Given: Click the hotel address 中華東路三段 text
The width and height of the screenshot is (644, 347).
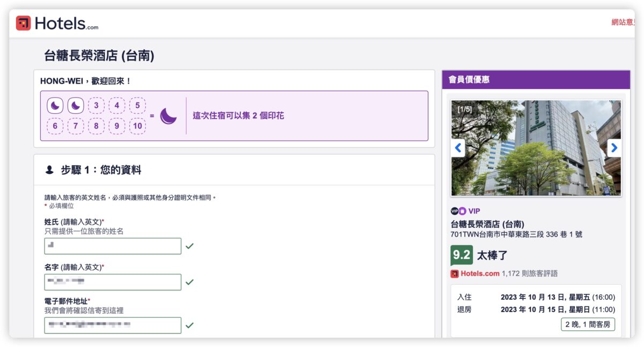Looking at the screenshot, I should click(516, 234).
